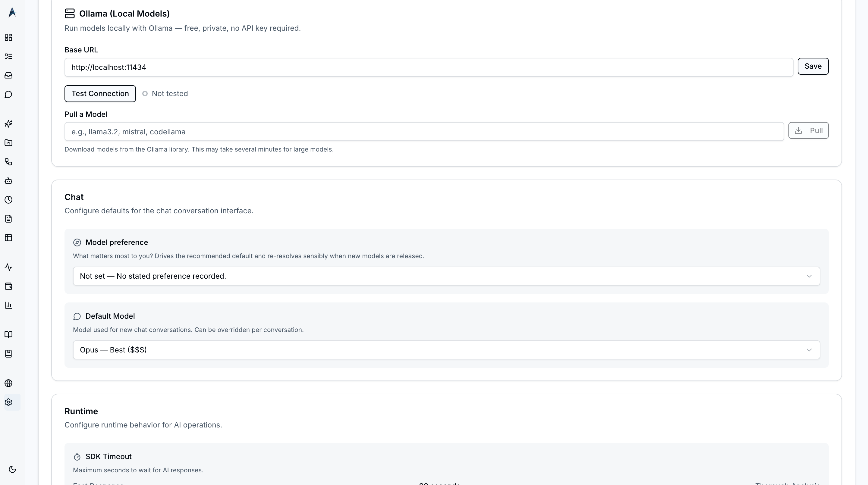
Task: Click the 'Runtime' section heading
Action: click(81, 411)
